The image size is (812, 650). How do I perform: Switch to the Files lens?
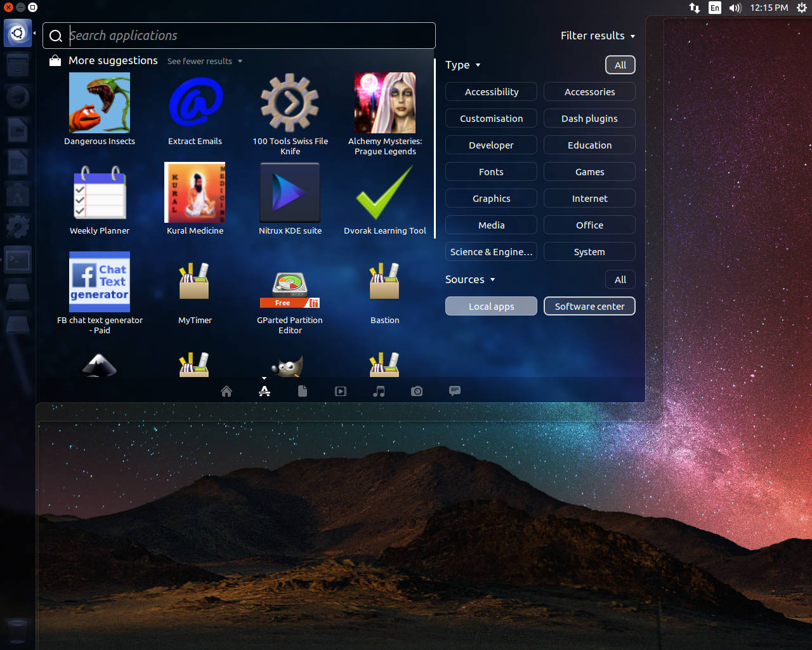(x=303, y=391)
